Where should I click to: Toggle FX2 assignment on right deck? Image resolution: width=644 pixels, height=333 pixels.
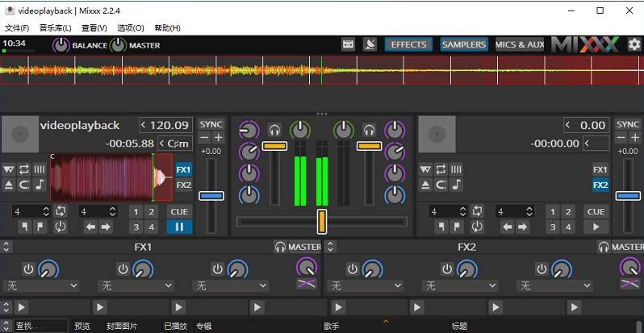(600, 185)
